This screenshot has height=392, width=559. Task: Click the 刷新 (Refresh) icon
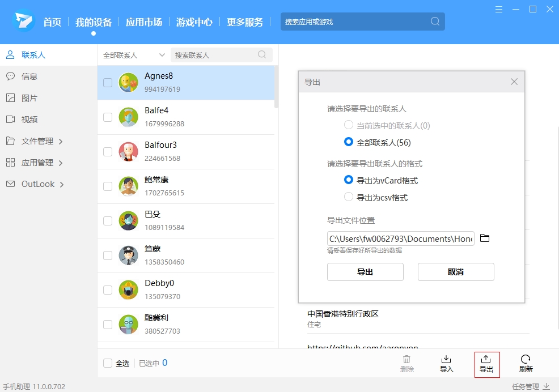526,364
